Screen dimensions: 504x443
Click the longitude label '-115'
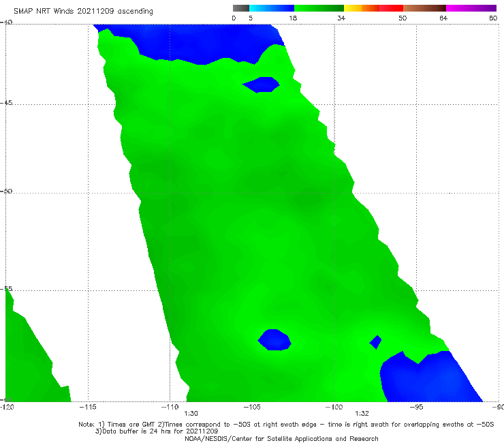click(88, 407)
